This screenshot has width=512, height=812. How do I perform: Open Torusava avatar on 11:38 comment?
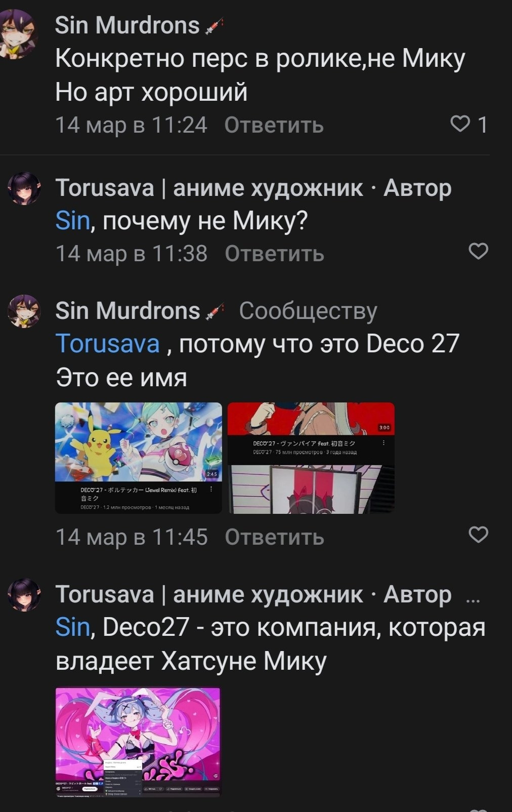coord(24,188)
